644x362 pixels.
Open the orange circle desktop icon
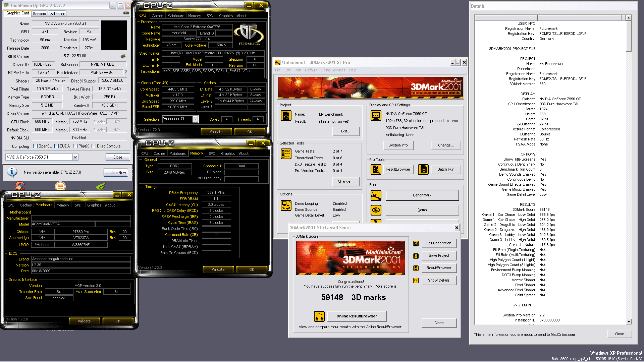[x=60, y=186]
